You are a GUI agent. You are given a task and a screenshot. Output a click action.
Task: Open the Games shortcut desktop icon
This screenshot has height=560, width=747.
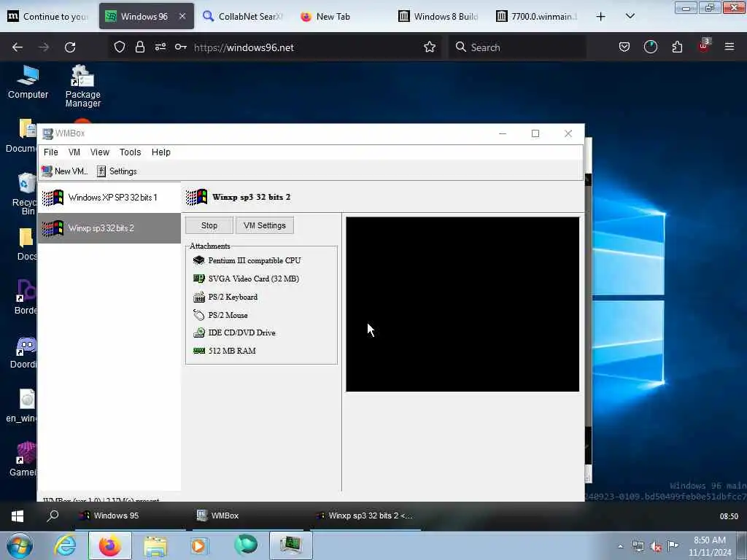24,459
